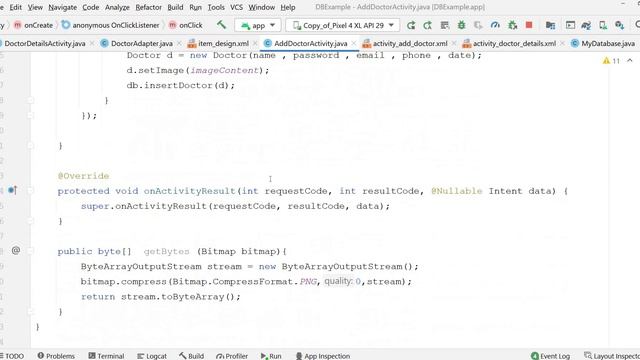640x360 pixels.
Task: Click the Debug app bug icon
Action: click(x=462, y=25)
